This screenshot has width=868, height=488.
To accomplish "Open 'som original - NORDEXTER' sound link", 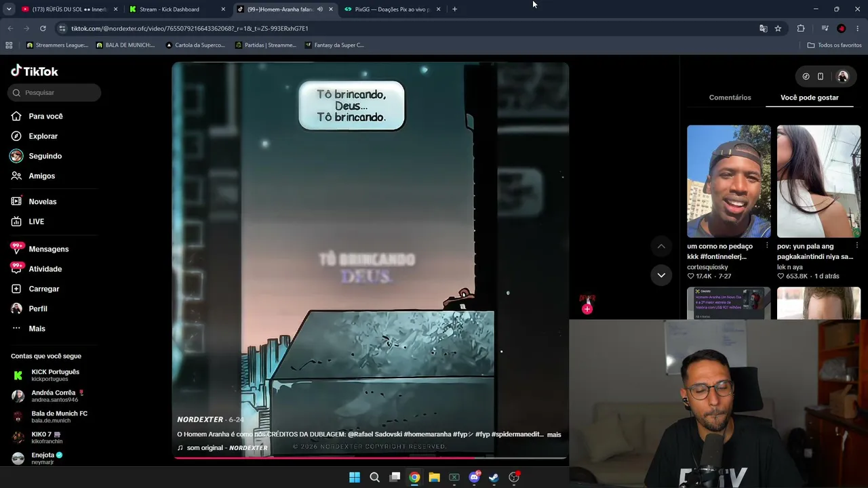I will coord(222,448).
